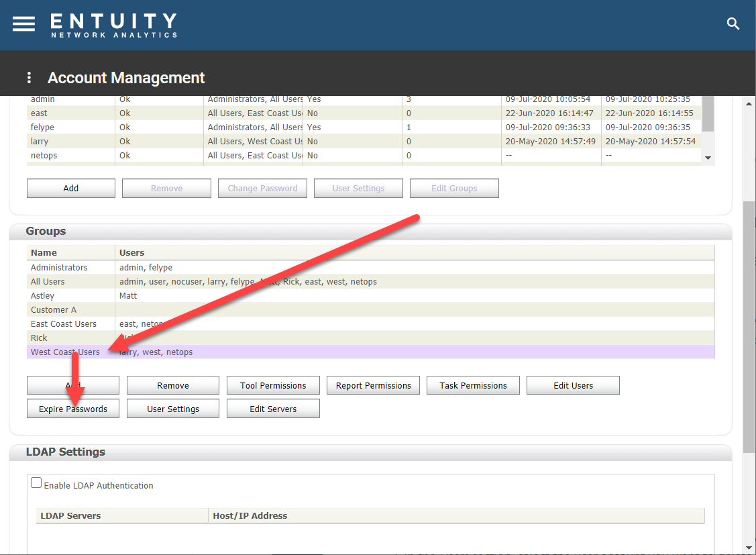
Task: Click the Matt entry in Astley row
Action: (x=128, y=295)
